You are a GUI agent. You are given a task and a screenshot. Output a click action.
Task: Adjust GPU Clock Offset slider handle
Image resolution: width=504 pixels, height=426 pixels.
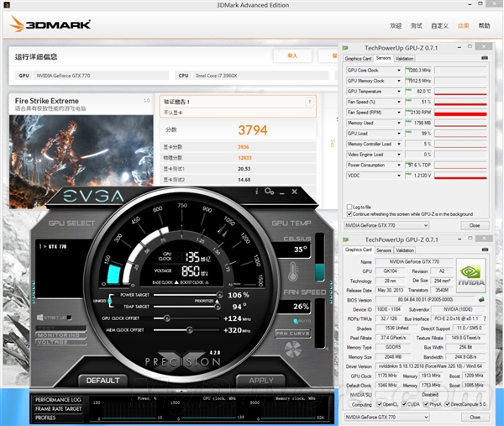pyautogui.click(x=166, y=318)
